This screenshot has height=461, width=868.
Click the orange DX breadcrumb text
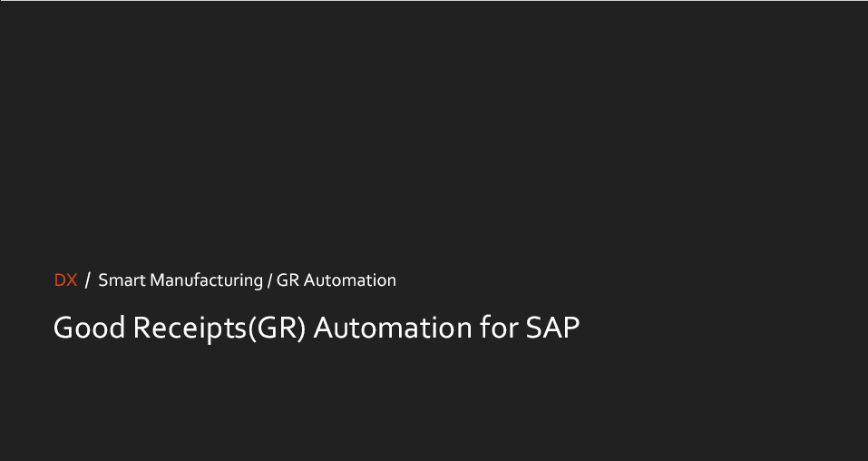click(66, 280)
